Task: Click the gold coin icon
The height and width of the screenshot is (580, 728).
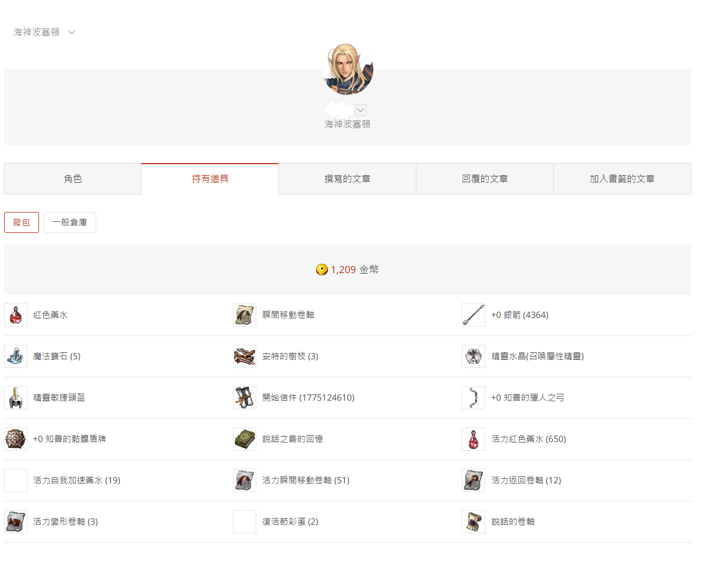Action: (321, 270)
